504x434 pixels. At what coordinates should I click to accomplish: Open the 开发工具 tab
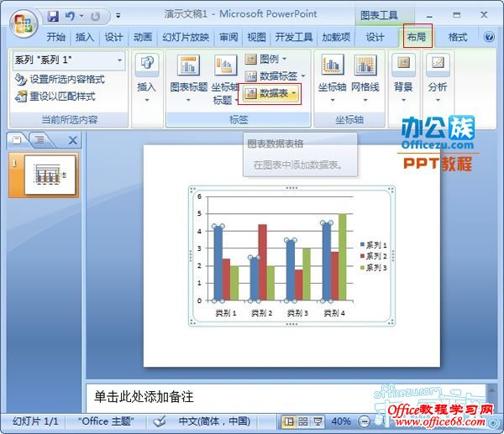pyautogui.click(x=294, y=37)
